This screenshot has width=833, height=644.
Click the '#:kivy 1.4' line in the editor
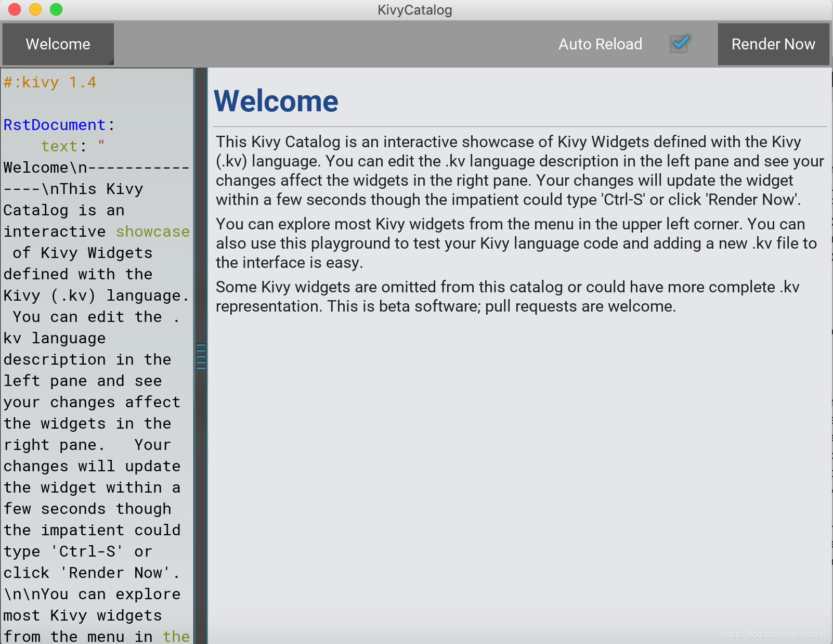coord(50,82)
